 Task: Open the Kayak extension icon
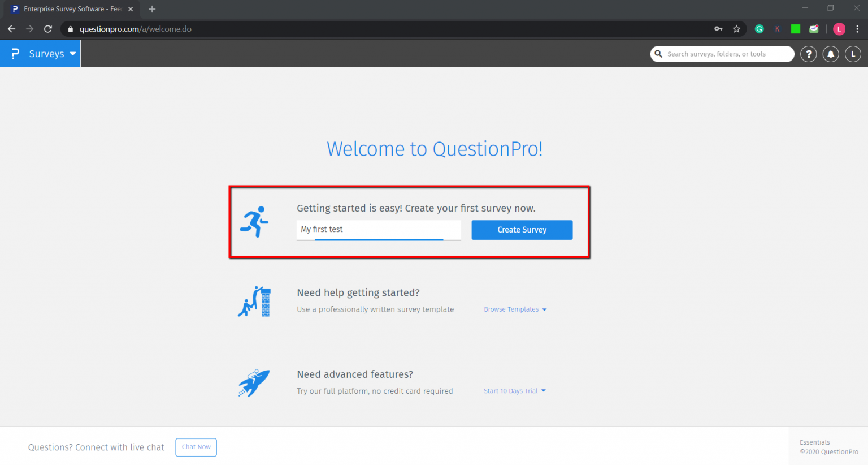point(777,28)
